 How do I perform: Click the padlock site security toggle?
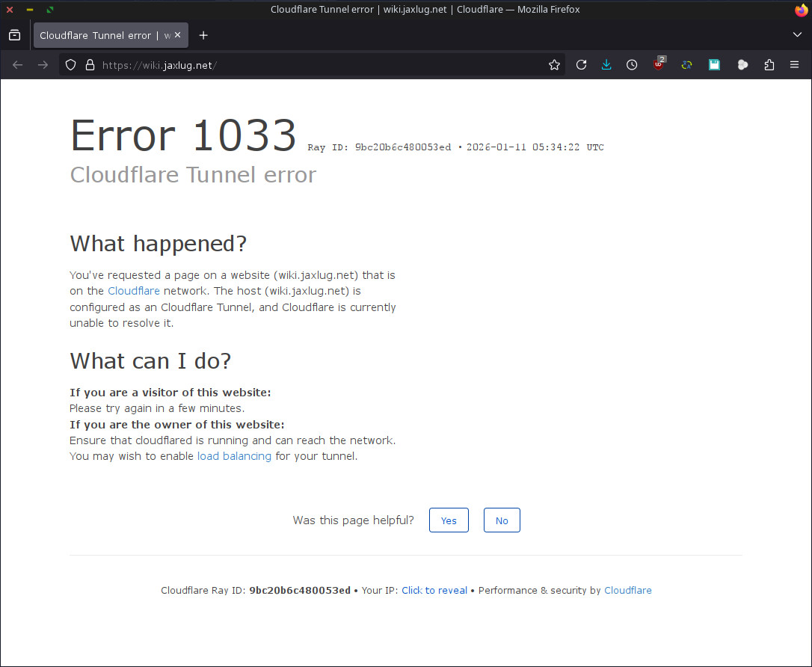[x=89, y=64]
